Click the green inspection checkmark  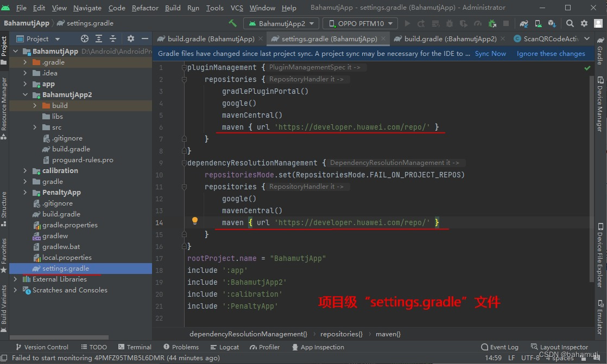(587, 68)
